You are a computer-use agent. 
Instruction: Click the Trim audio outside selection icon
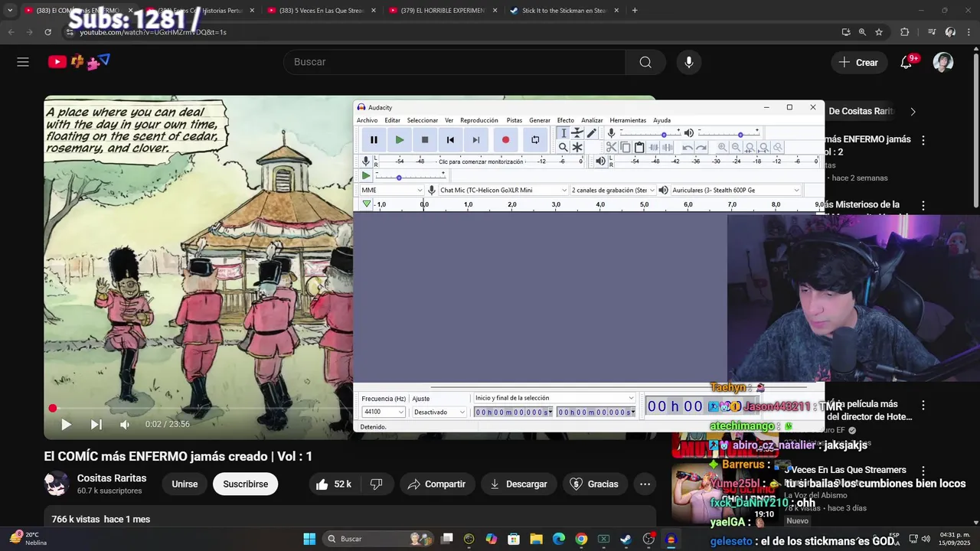[x=653, y=147]
